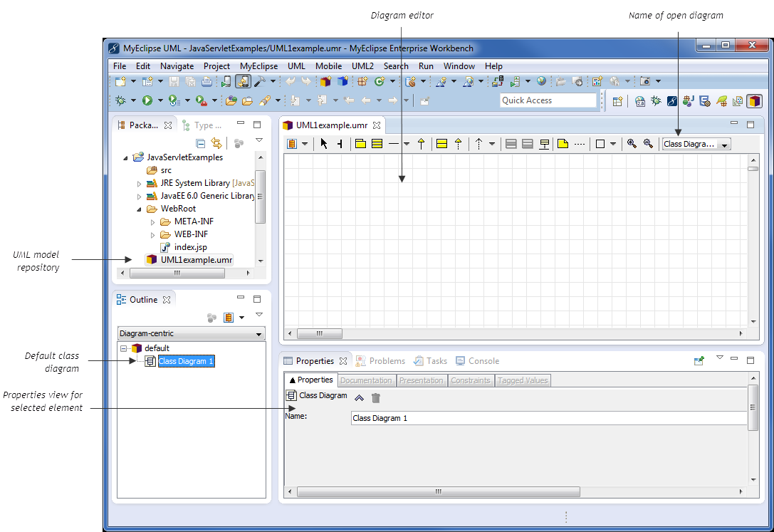Click the debug bug icon in toolbar
The image size is (774, 532).
pos(120,100)
